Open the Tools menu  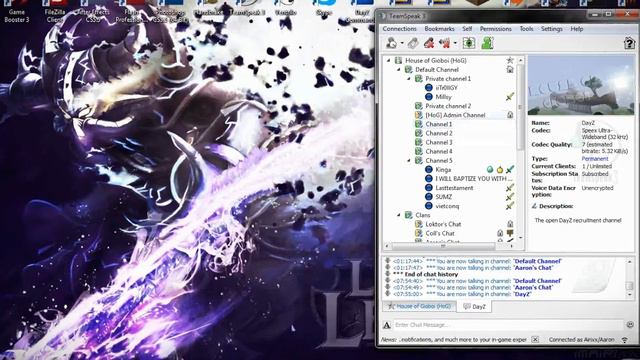click(x=526, y=29)
